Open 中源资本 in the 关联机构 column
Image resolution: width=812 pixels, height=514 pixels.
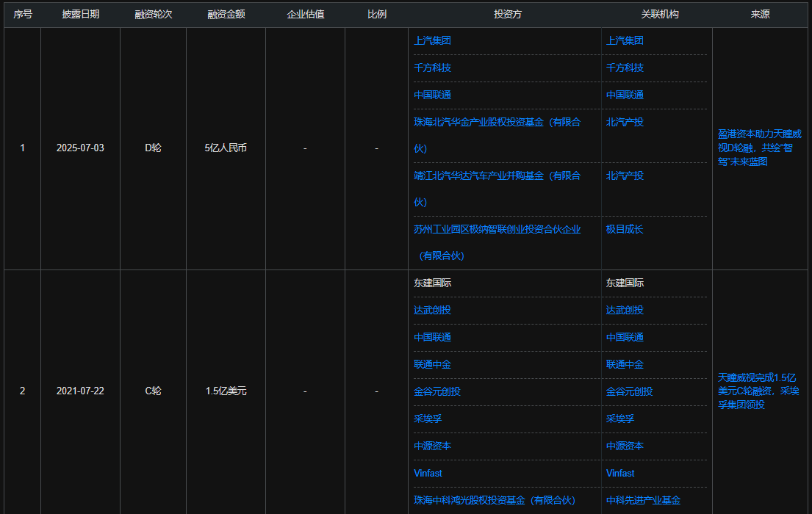coord(625,446)
